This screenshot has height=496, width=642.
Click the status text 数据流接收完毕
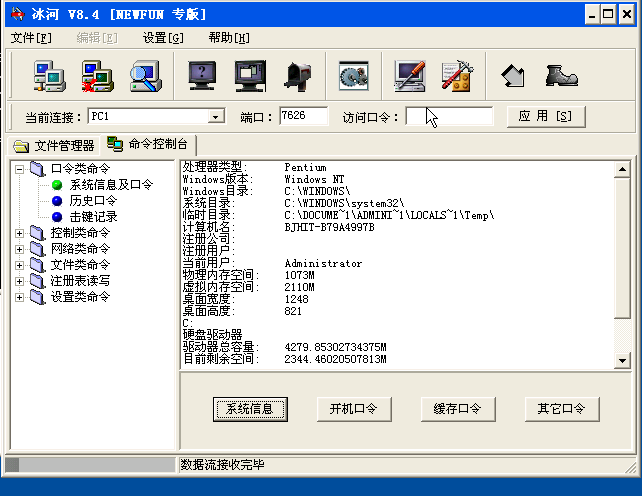(x=223, y=465)
